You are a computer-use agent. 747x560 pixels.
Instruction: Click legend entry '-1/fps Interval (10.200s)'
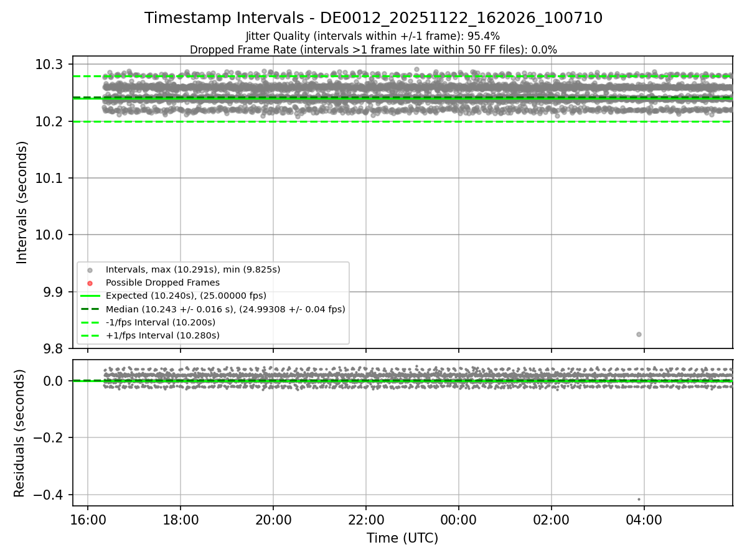click(161, 322)
